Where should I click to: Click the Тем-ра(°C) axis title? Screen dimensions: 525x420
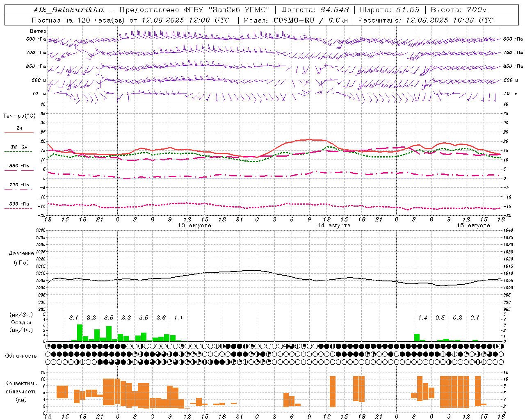[x=19, y=116]
